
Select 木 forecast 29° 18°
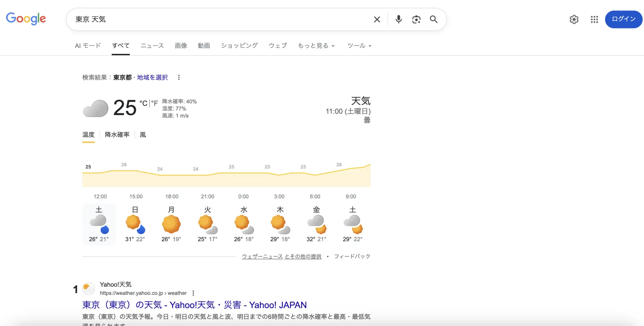tap(280, 224)
